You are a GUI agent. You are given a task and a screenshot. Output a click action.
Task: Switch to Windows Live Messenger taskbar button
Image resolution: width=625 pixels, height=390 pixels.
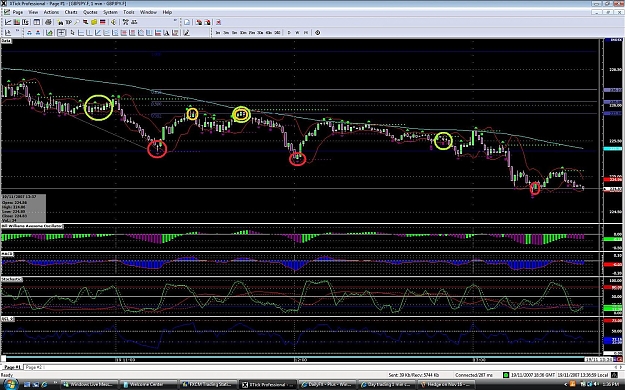pyautogui.click(x=88, y=385)
